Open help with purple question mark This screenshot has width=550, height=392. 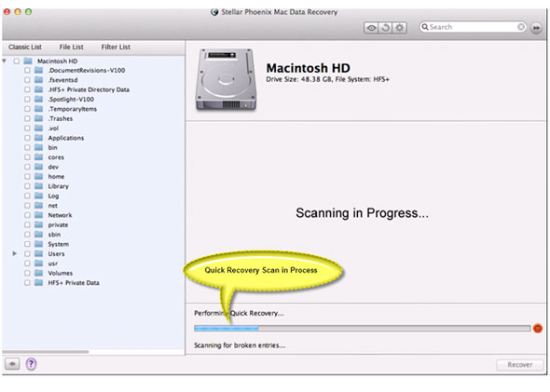31,364
